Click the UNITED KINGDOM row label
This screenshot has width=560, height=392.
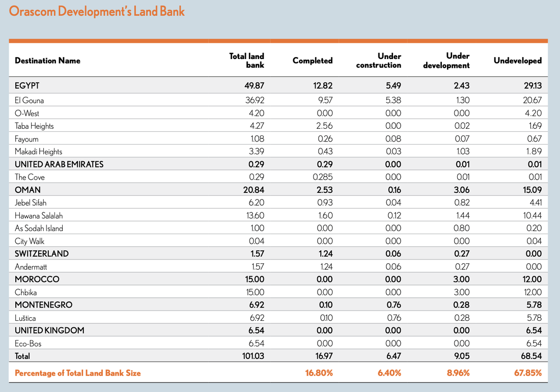tap(50, 330)
